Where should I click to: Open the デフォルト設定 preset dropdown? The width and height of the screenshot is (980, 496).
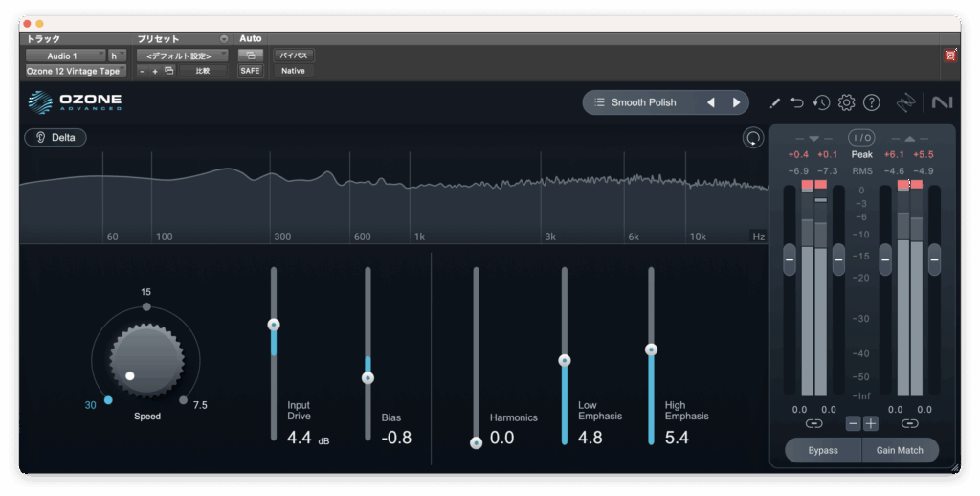[x=182, y=56]
